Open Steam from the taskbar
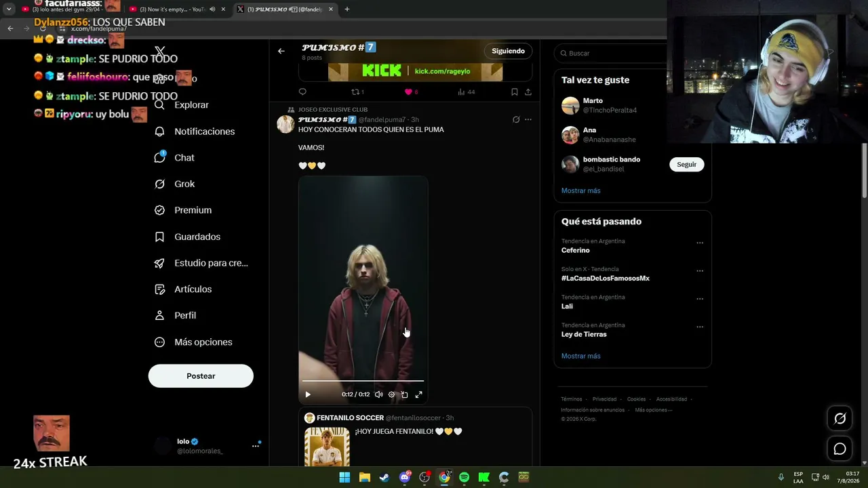Image resolution: width=868 pixels, height=488 pixels. 384,477
